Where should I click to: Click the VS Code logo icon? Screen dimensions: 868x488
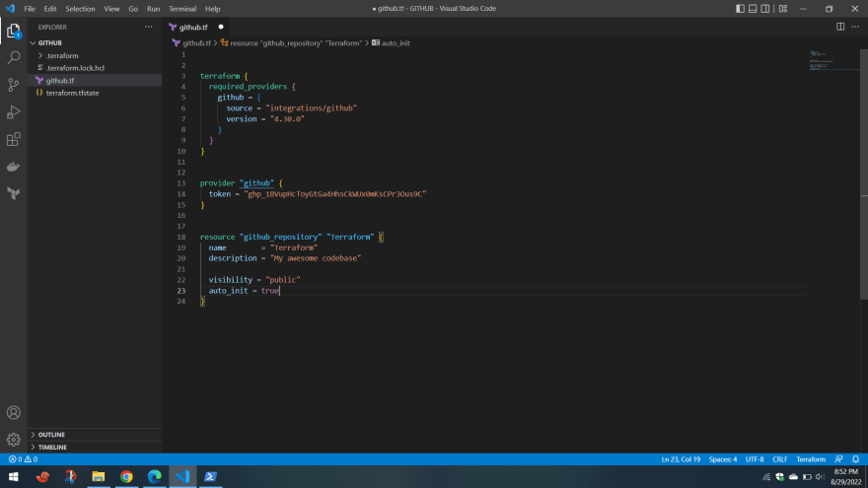(x=10, y=8)
